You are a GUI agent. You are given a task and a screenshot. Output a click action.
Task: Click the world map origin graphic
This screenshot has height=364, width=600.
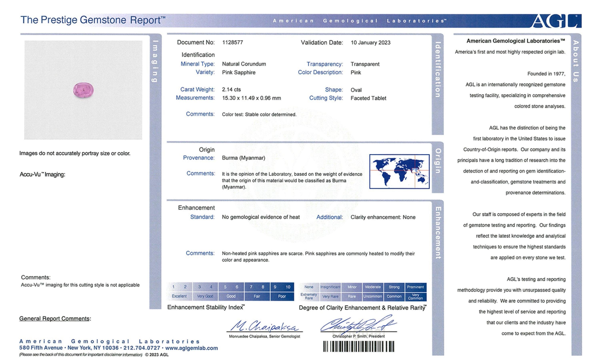tap(399, 172)
